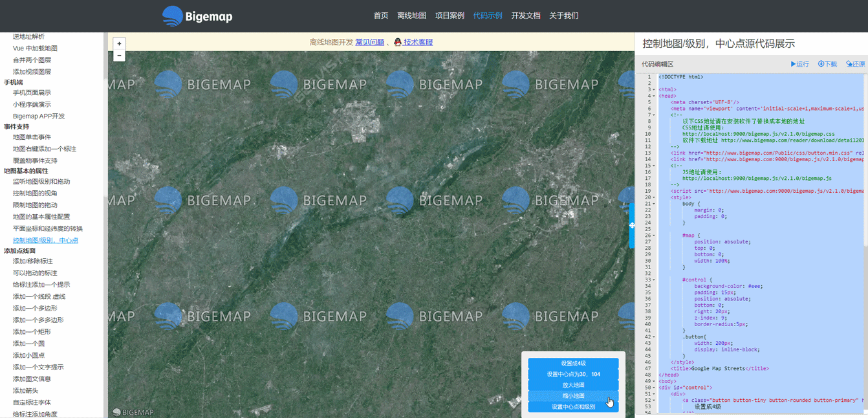Fold the #map rule on line 26

tap(655, 236)
